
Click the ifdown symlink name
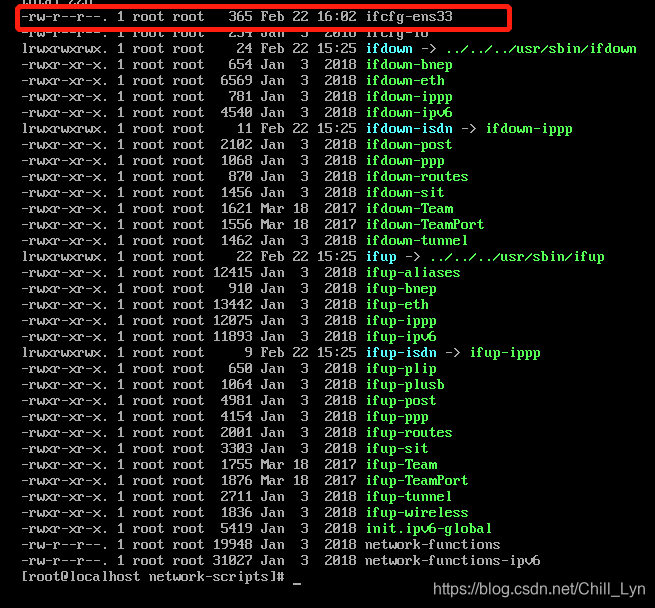389,49
